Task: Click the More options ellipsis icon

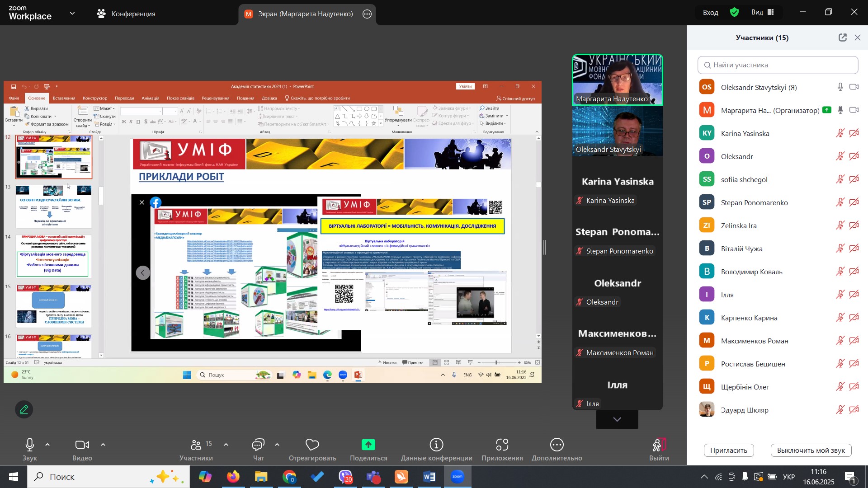Action: click(557, 446)
